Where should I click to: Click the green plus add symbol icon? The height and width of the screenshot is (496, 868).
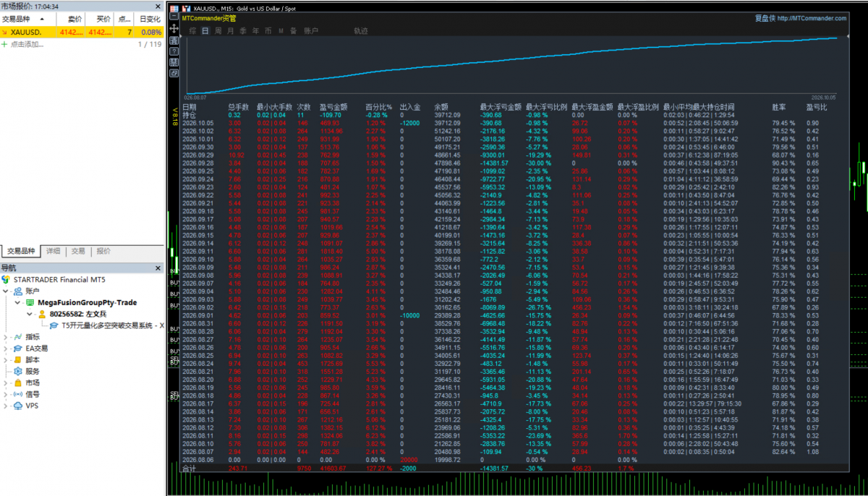4,44
